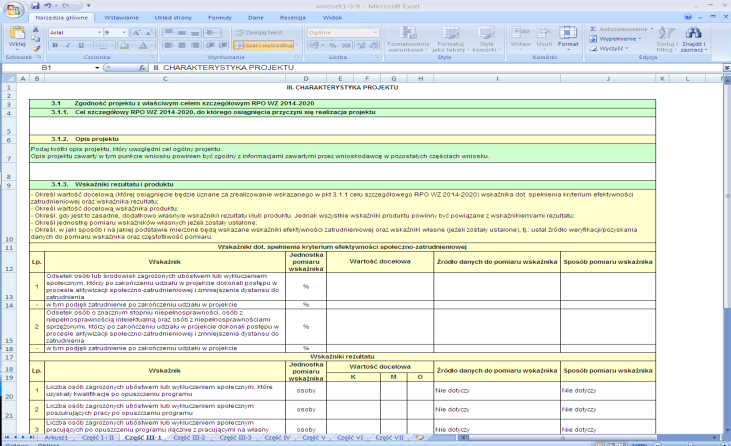The image size is (731, 446).
Task: Open the Formatuj jako tabelę dropdown
Action: click(450, 39)
